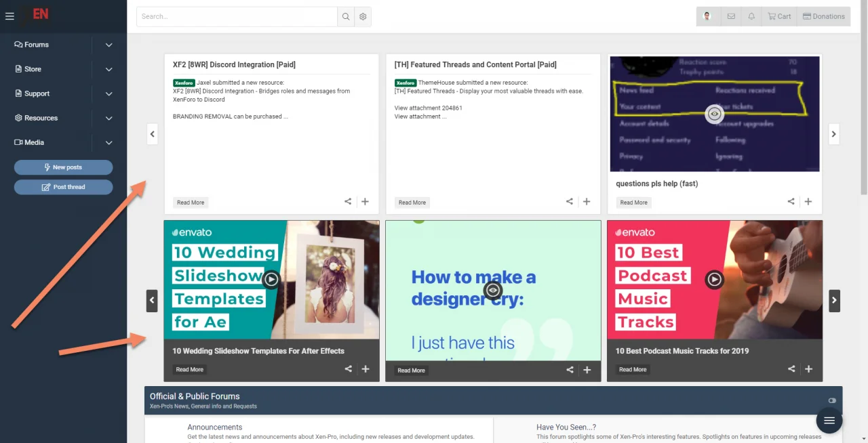Open the alerts bell icon
The height and width of the screenshot is (443, 868).
pos(751,16)
